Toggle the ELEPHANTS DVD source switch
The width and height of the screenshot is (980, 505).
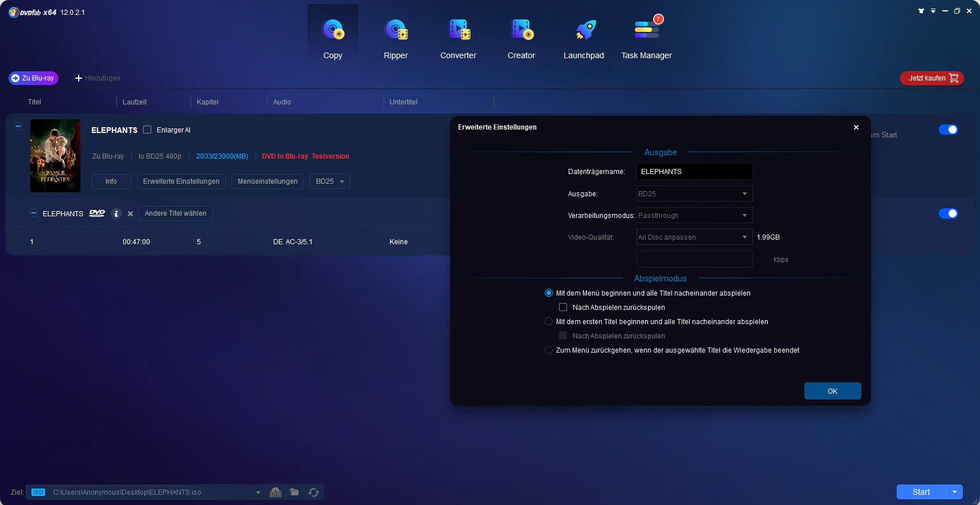coord(948,213)
